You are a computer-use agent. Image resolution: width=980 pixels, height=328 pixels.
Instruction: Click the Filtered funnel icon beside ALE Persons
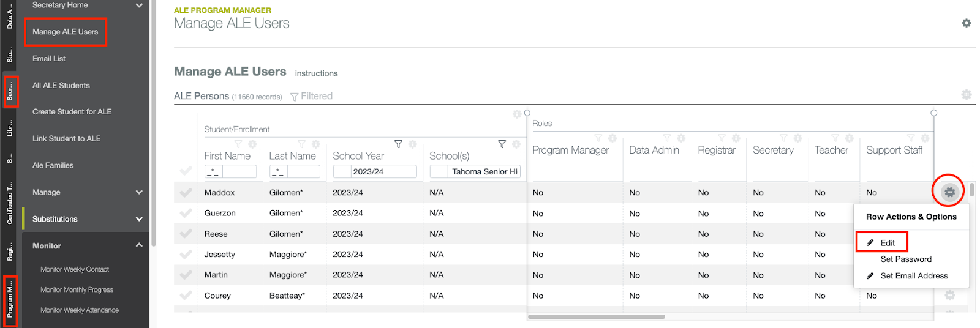point(295,97)
